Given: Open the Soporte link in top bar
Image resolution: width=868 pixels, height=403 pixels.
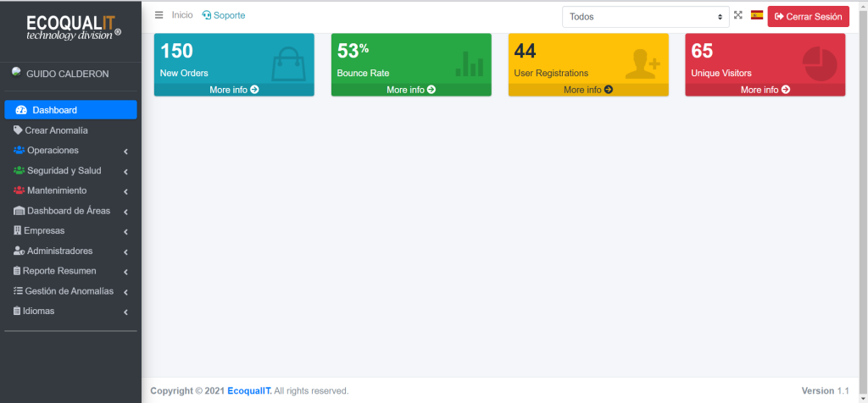Looking at the screenshot, I should click(x=224, y=15).
